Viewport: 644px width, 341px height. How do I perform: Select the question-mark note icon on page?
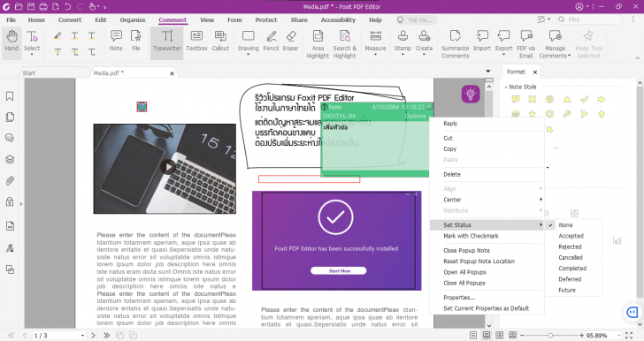(x=142, y=107)
